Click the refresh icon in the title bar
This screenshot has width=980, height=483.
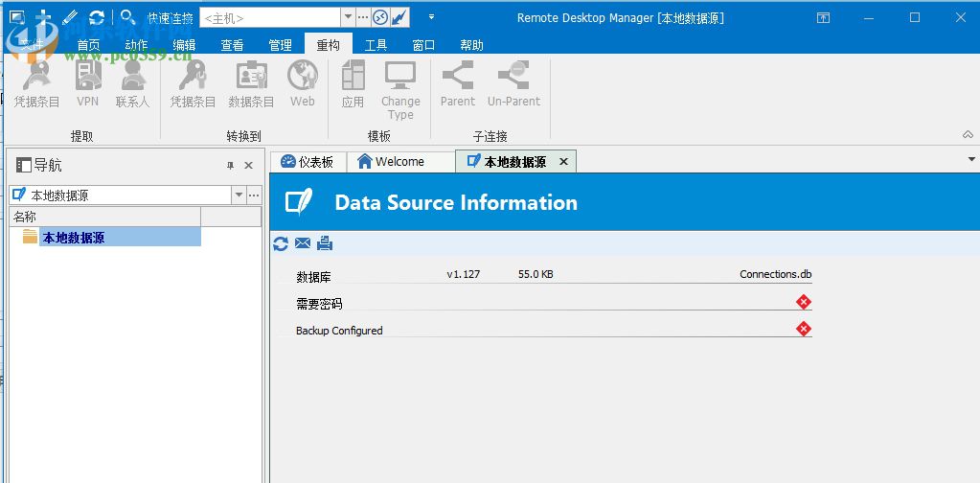coord(96,17)
